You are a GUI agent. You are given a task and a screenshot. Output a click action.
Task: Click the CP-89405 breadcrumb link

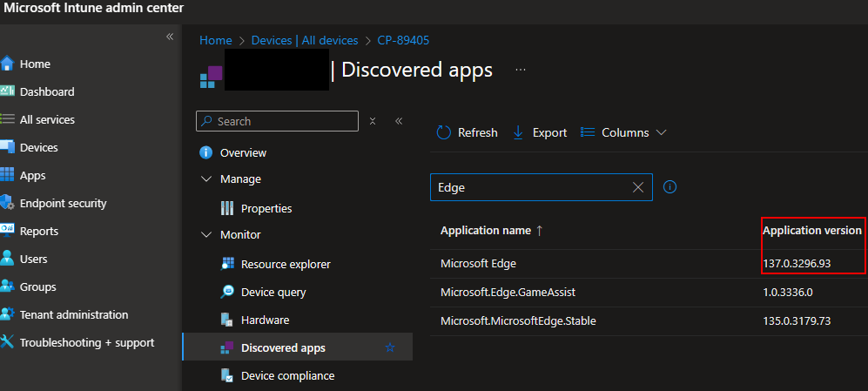point(403,40)
